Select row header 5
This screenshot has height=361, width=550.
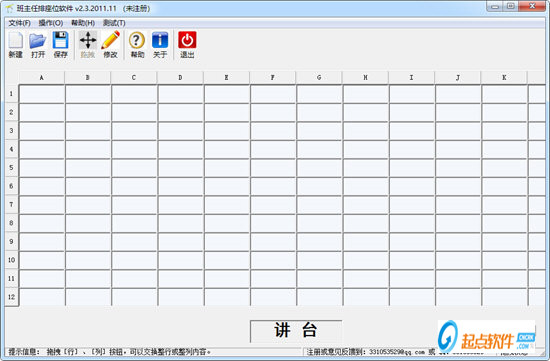(12, 168)
